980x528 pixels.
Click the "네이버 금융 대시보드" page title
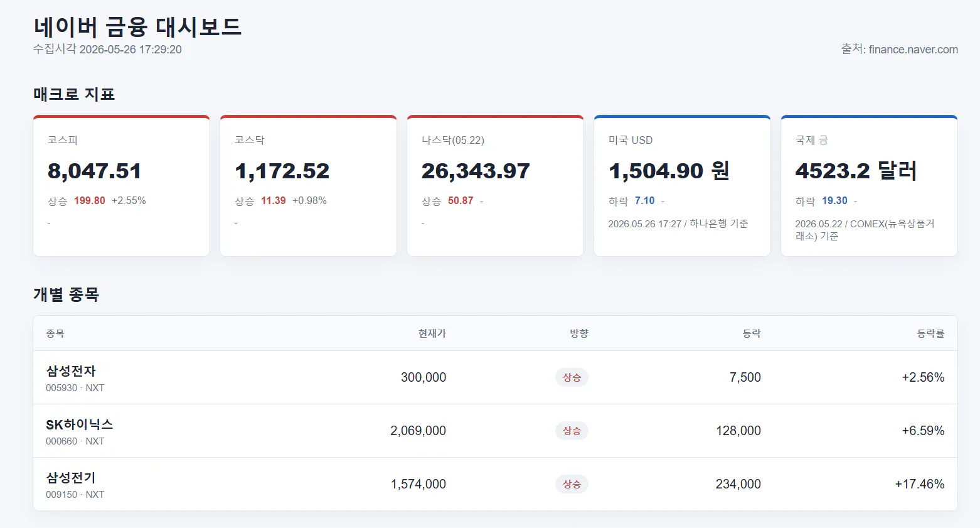click(137, 27)
